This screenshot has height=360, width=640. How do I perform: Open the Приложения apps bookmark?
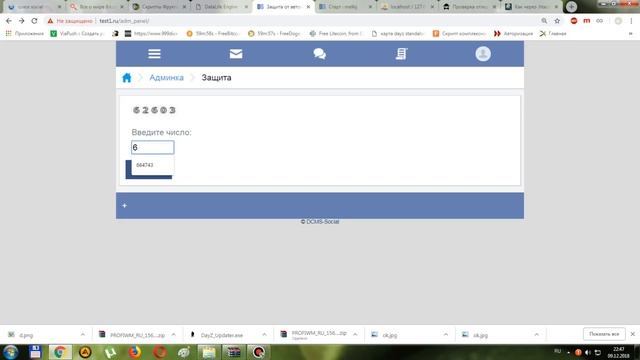(x=24, y=33)
